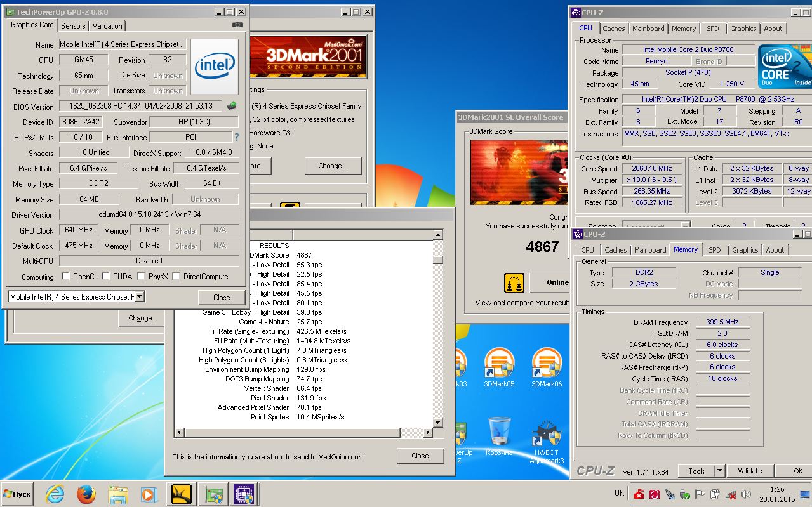The height and width of the screenshot is (507, 812).
Task: Open SPD tab in the lower CPU-Z window
Action: [715, 250]
